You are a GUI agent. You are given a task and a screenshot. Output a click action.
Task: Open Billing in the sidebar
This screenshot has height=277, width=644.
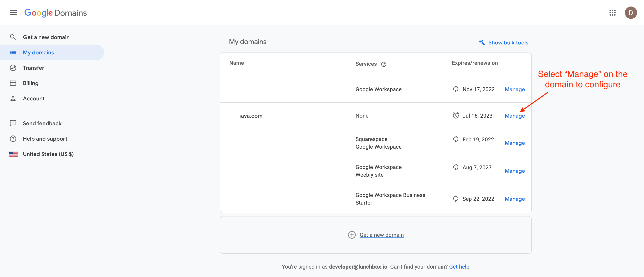[x=52, y=83]
